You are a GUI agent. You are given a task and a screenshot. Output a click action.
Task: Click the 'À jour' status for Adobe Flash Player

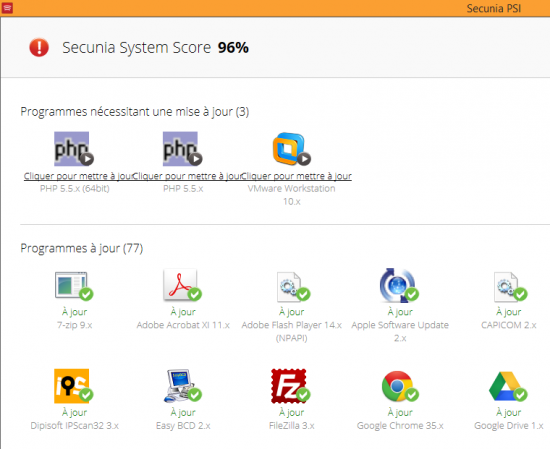pyautogui.click(x=291, y=311)
